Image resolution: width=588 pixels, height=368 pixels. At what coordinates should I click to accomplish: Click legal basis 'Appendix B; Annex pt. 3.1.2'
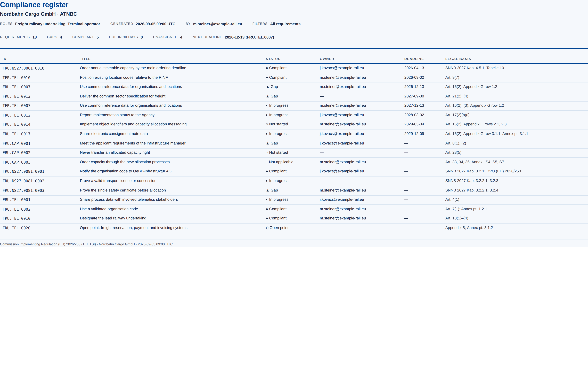tap(469, 228)
